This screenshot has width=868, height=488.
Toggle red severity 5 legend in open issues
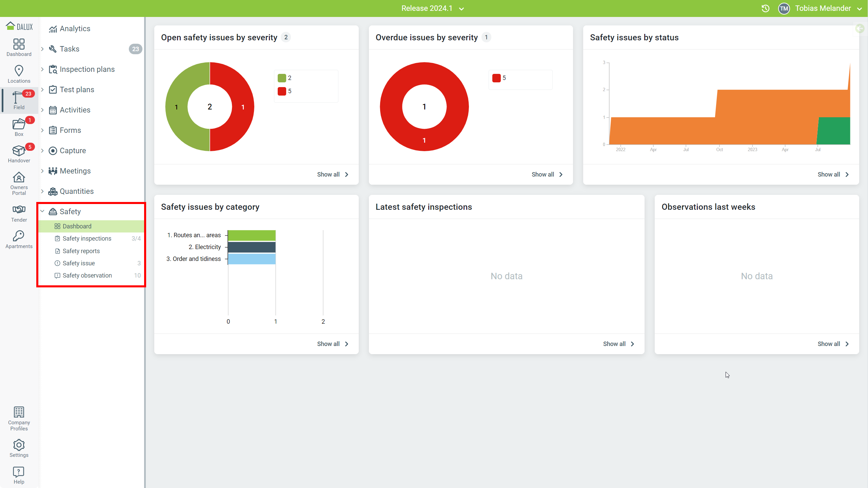pos(285,91)
